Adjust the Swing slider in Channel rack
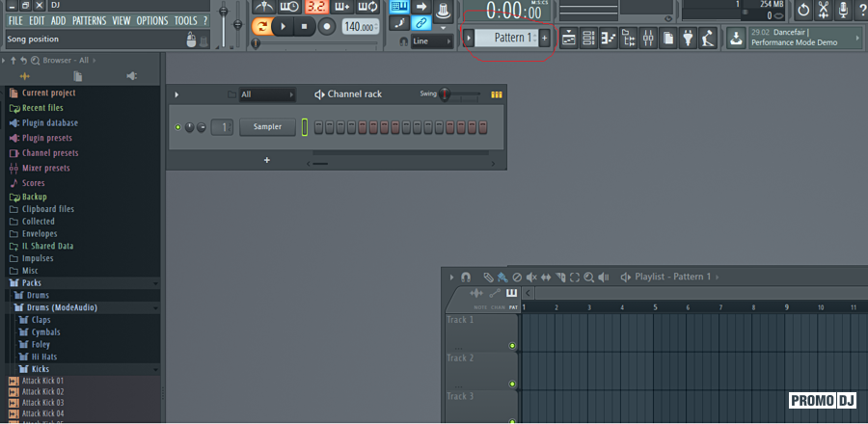 447,94
